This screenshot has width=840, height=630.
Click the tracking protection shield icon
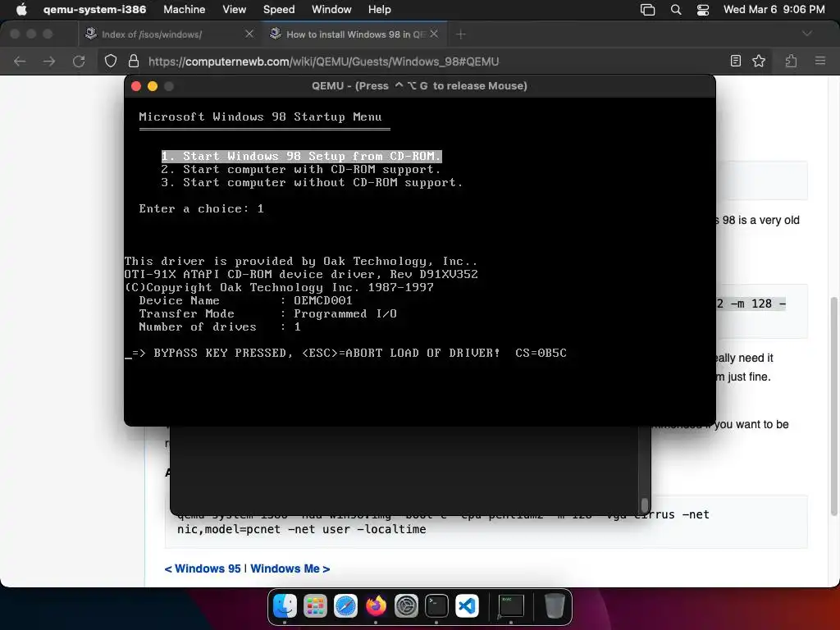click(x=111, y=61)
